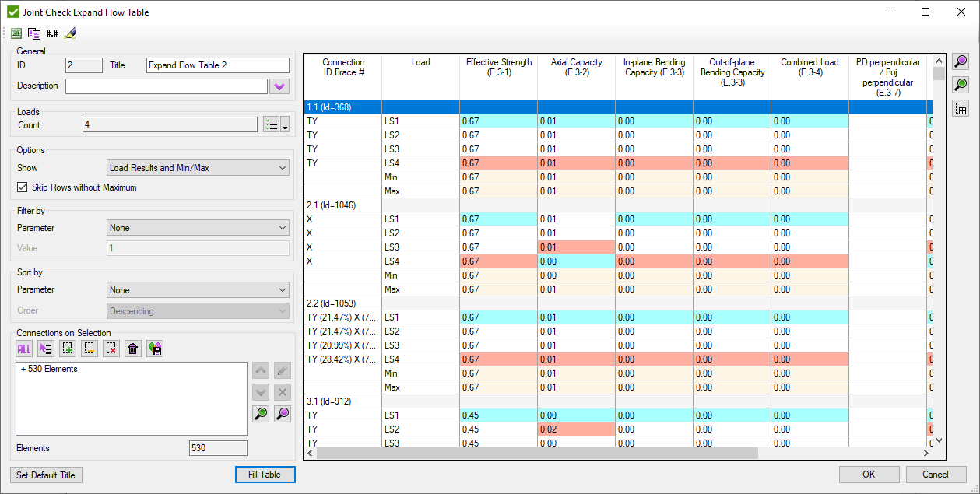
Task: Enable the green magnifier in Connections section
Action: click(x=261, y=413)
